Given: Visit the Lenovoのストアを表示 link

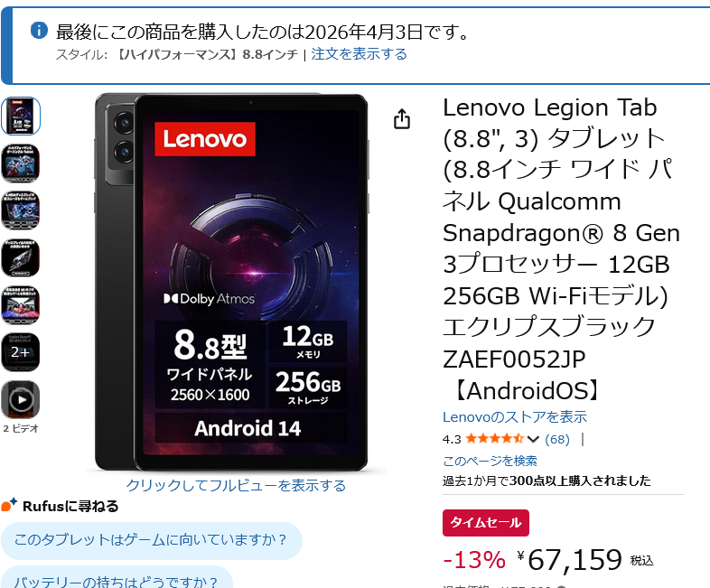Looking at the screenshot, I should [x=514, y=417].
